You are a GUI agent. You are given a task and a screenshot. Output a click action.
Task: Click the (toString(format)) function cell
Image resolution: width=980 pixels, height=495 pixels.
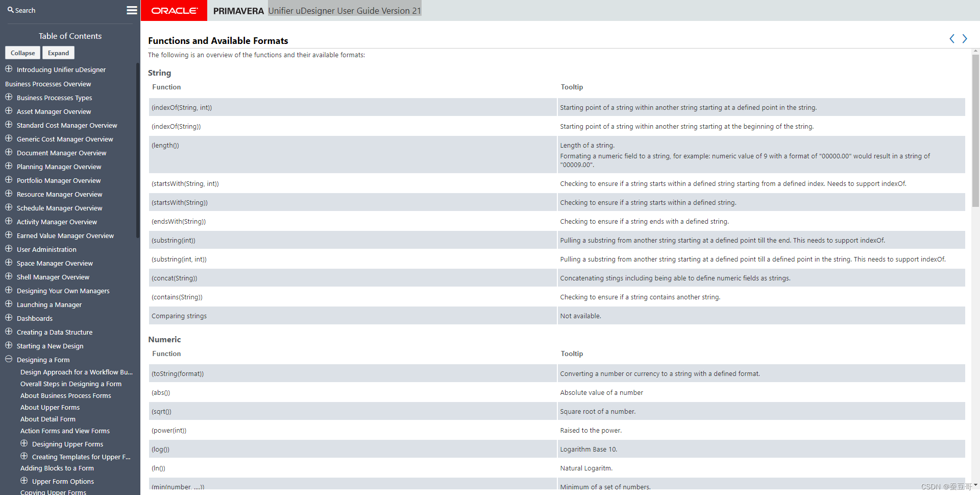[353, 373]
